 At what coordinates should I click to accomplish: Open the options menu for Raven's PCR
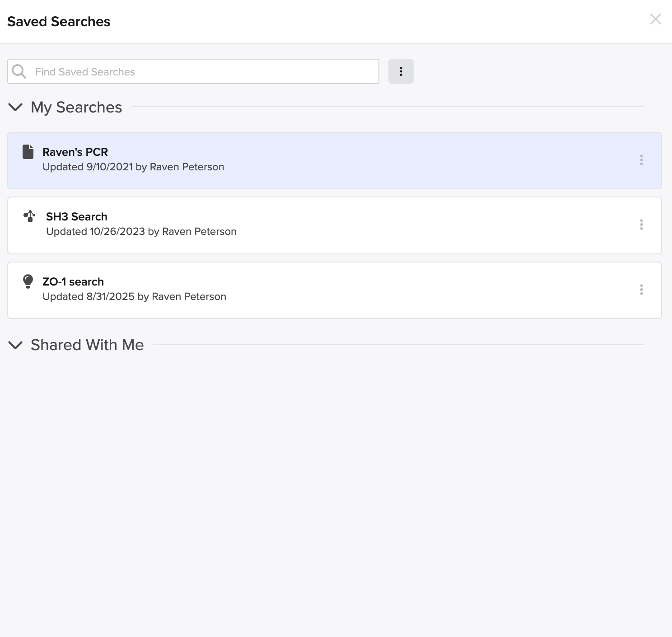pos(641,160)
